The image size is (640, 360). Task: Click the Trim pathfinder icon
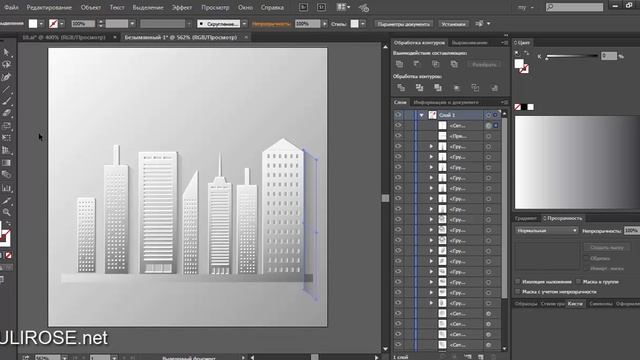pos(420,88)
